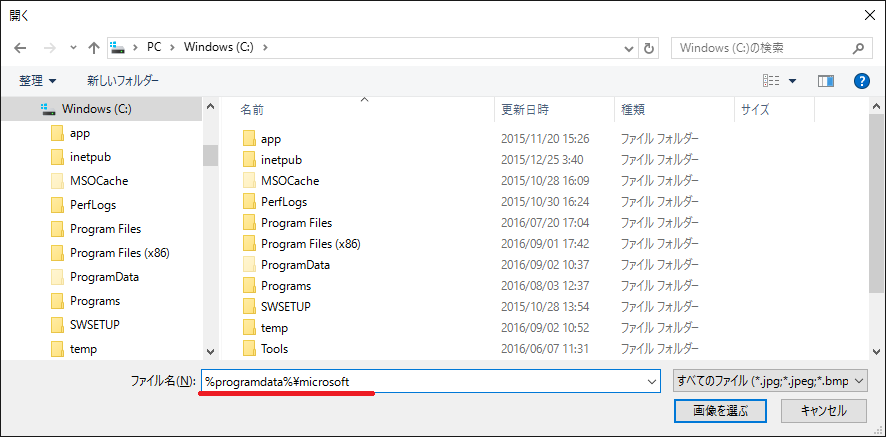Image resolution: width=886 pixels, height=437 pixels.
Task: Open the address bar history dropdown
Action: pos(628,48)
